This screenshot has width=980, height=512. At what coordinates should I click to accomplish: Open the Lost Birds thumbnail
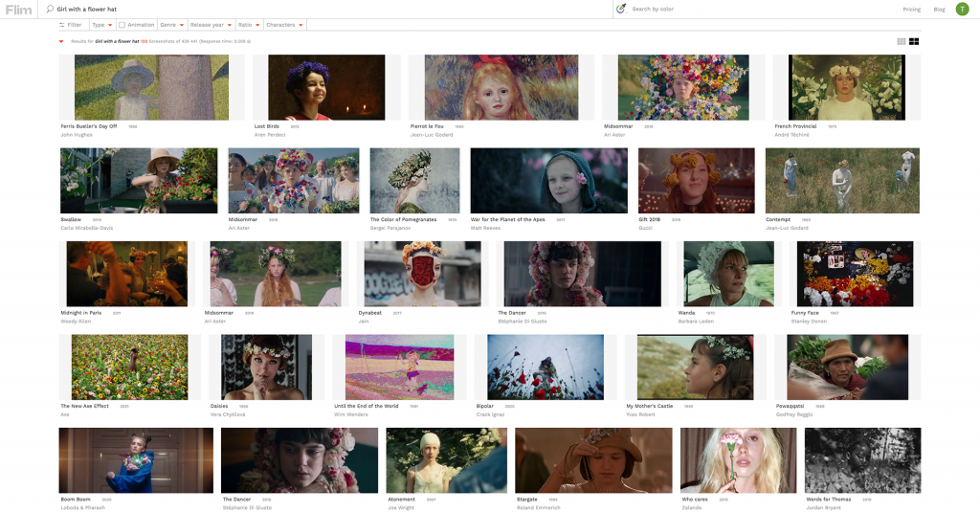[326, 87]
